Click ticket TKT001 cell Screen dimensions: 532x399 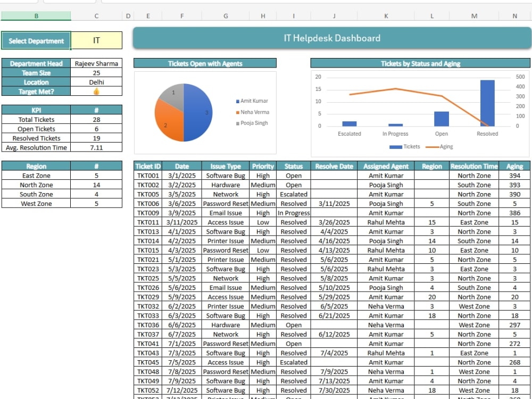click(x=148, y=176)
